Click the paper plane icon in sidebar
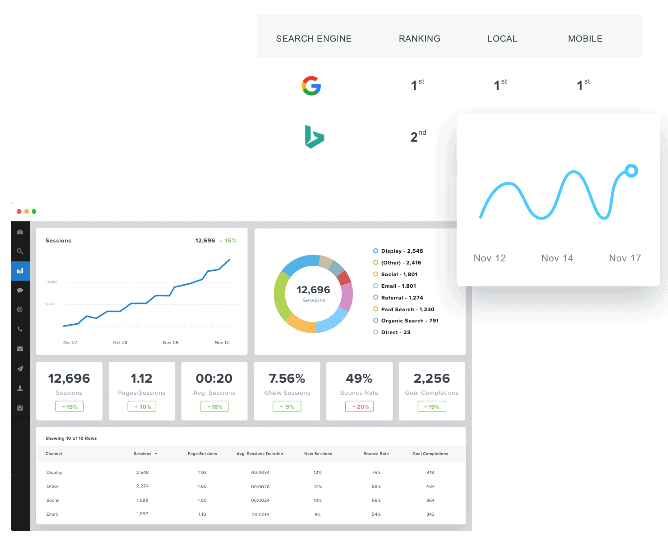Image resolution: width=668 pixels, height=543 pixels. pos(20,369)
